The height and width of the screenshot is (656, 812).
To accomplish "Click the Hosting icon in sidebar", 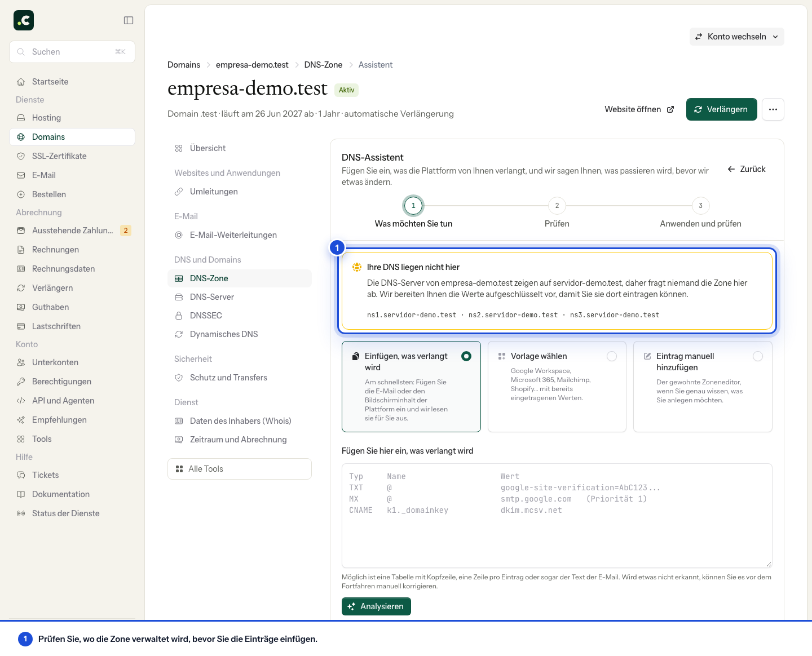I will tap(21, 118).
